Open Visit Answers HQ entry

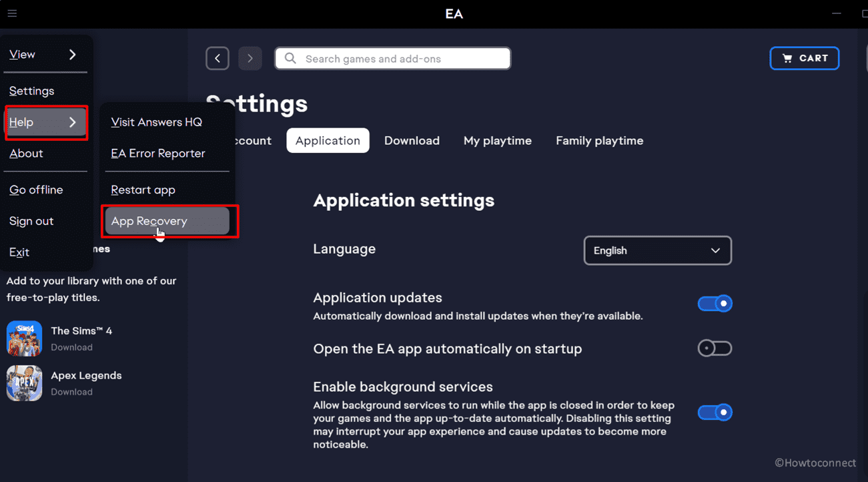(157, 122)
